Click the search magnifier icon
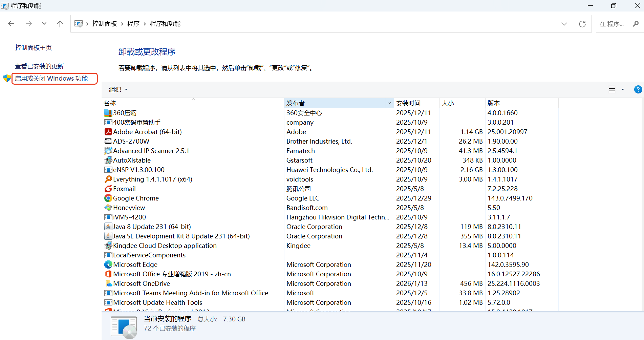The width and height of the screenshot is (644, 340). [636, 24]
